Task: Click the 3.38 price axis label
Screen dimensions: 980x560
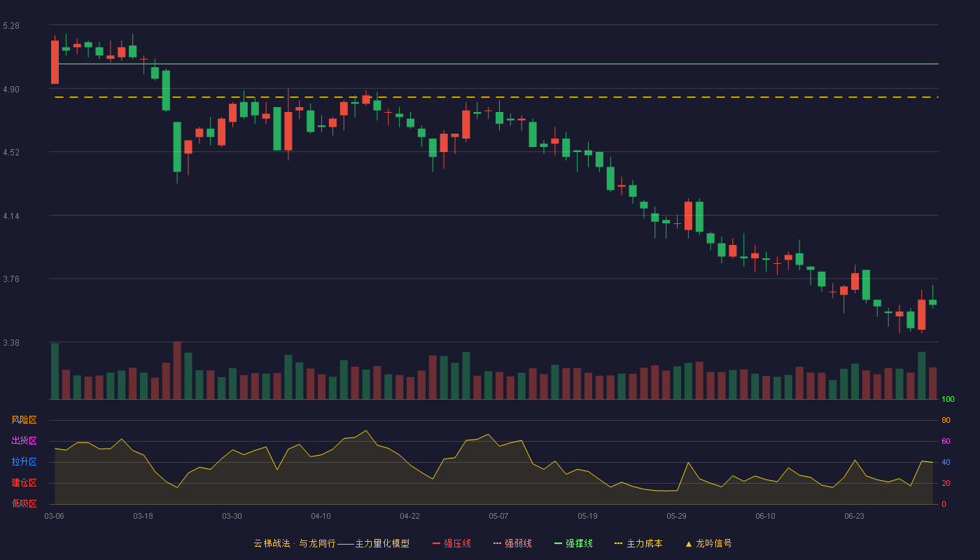Action: click(11, 343)
